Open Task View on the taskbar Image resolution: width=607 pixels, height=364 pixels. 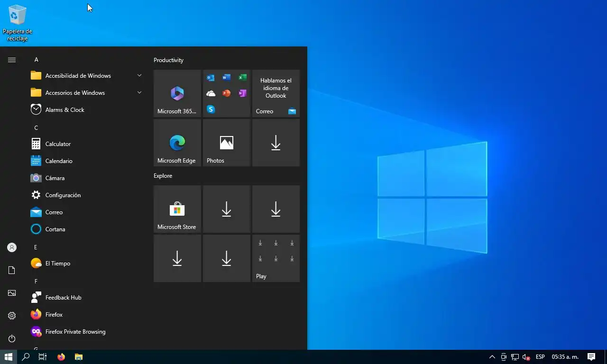point(43,357)
